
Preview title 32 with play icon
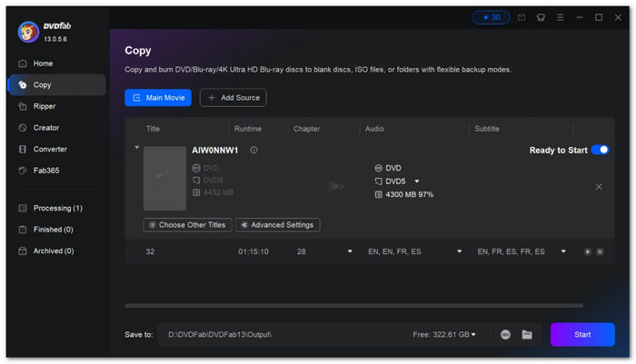pos(587,251)
